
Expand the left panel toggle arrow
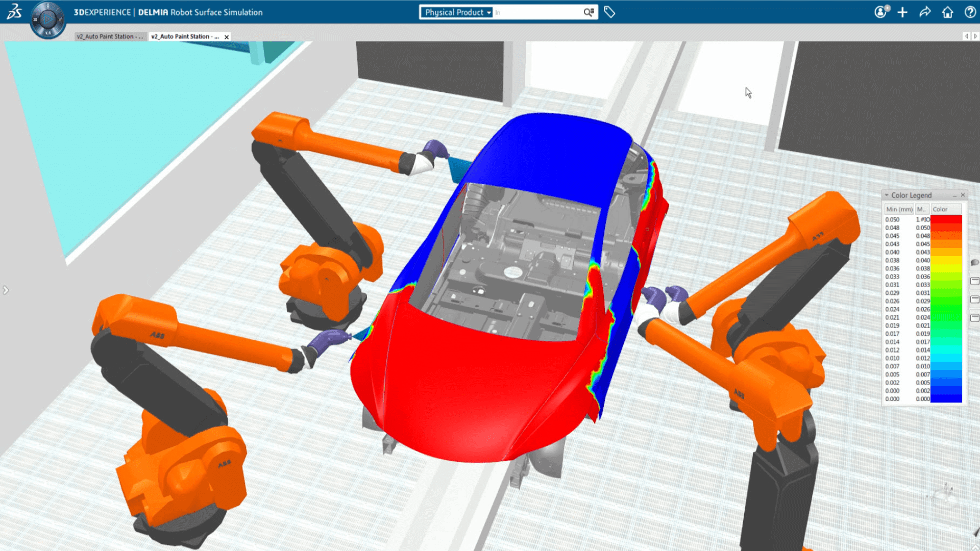coord(6,290)
